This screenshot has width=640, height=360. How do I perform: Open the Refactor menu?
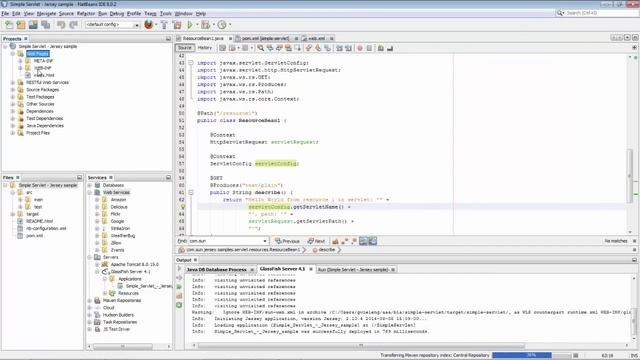point(86,13)
